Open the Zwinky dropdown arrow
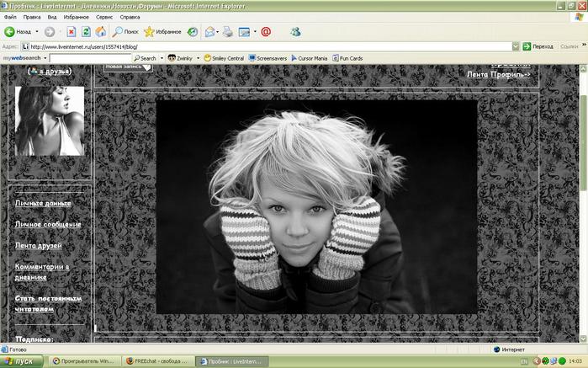Viewport: 588px width, 368px height. [x=198, y=58]
